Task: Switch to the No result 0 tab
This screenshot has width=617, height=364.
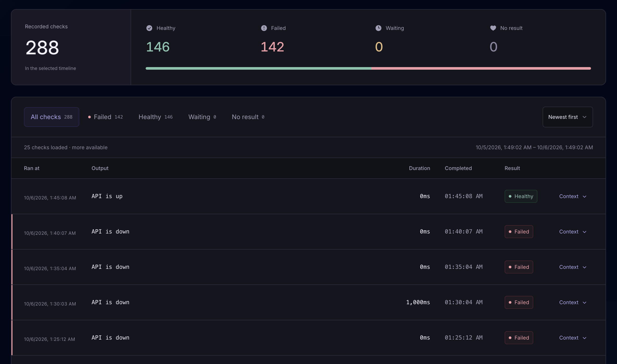Action: 248,117
